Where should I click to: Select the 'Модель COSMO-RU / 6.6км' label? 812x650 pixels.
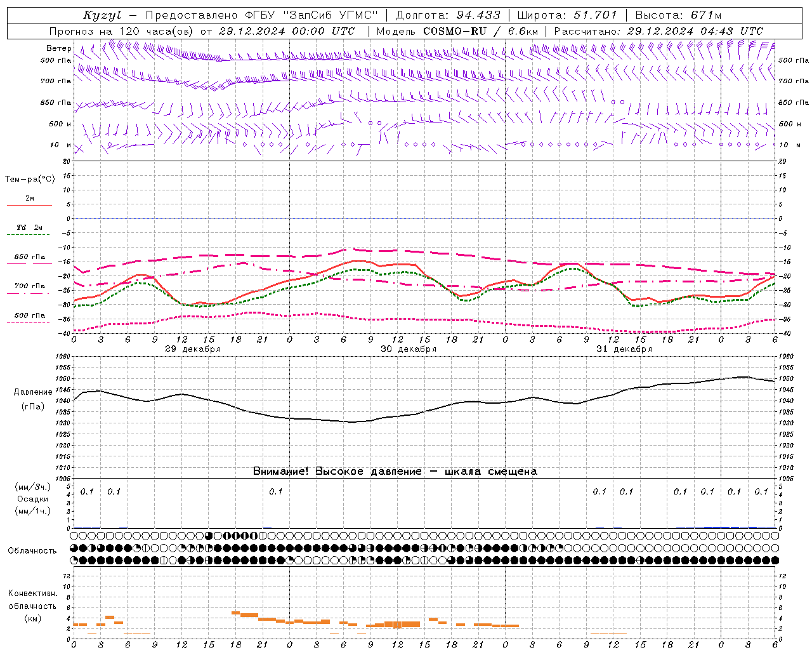tap(457, 31)
